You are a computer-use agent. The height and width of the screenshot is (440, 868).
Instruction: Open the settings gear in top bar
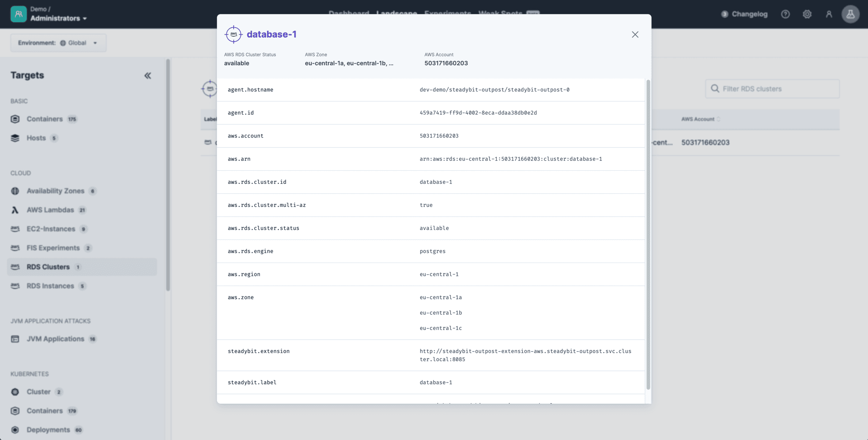(807, 14)
